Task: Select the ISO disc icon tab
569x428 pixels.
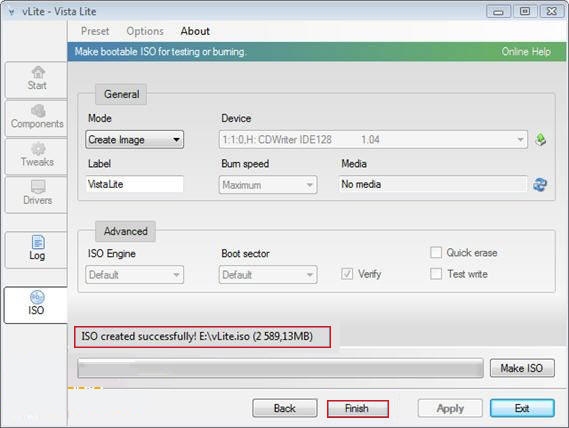Action: coord(36,305)
